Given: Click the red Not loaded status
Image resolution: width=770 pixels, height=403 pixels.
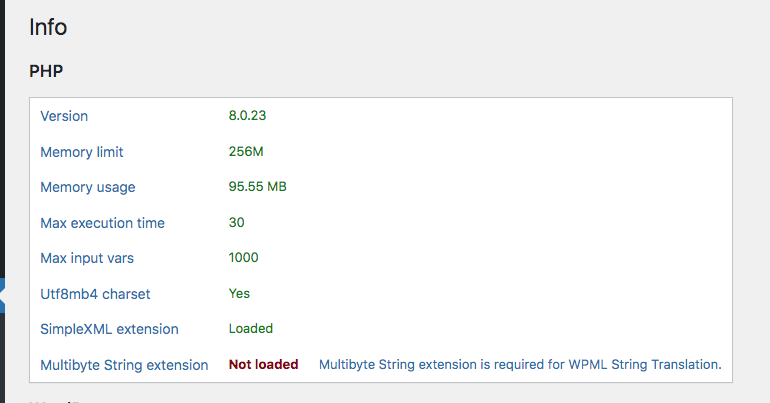Looking at the screenshot, I should 263,365.
